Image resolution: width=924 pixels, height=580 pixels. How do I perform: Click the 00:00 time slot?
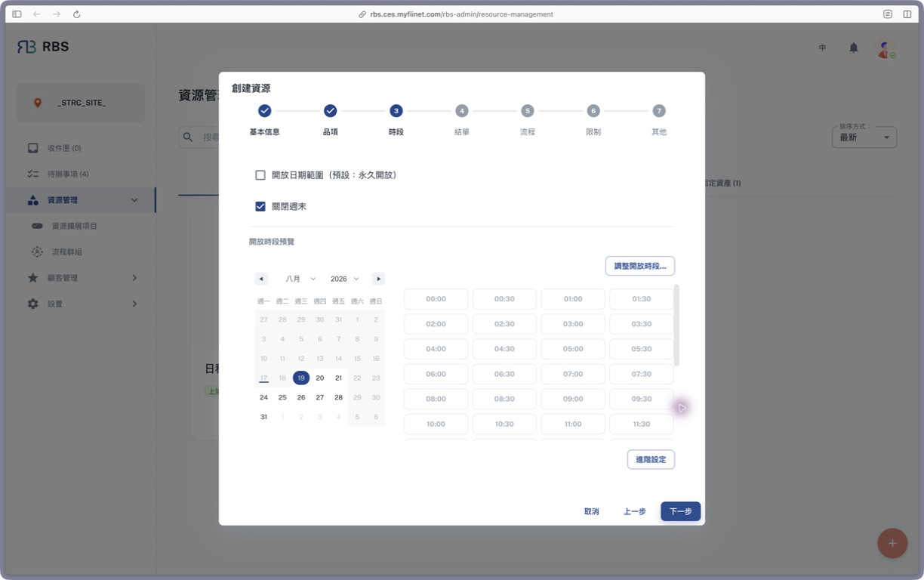coord(436,299)
